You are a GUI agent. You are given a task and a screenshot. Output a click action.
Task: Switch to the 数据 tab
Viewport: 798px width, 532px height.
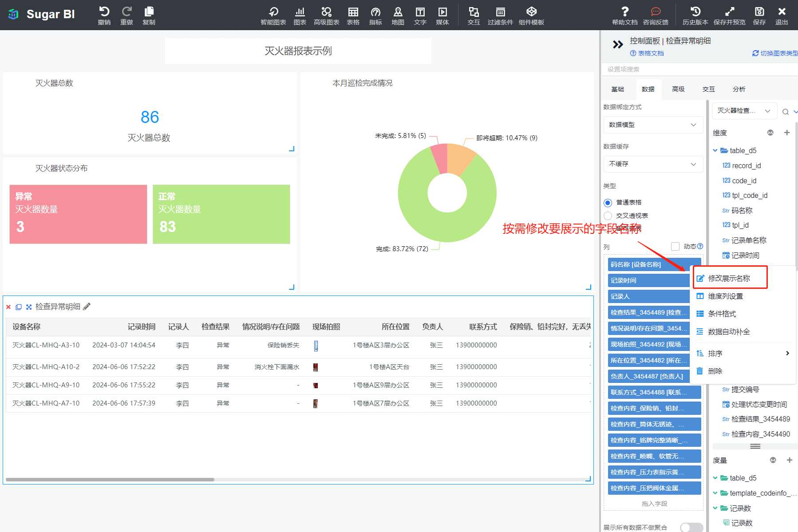648,89
